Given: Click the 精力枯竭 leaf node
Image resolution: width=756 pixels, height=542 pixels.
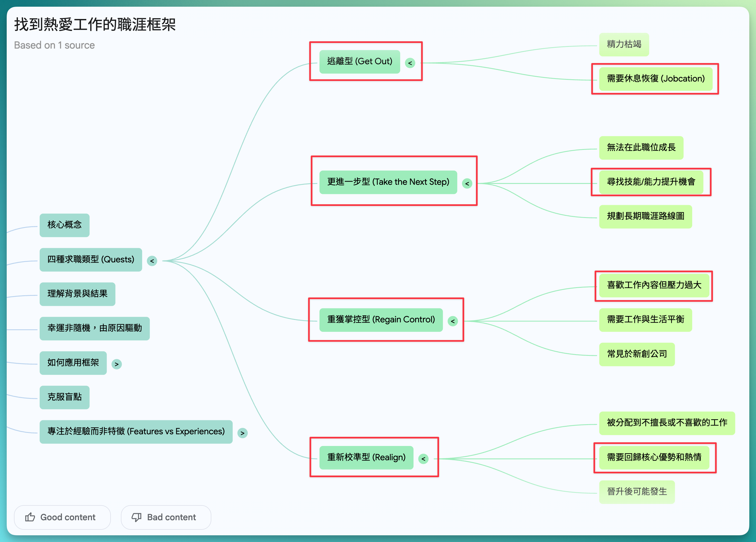Looking at the screenshot, I should tap(624, 44).
